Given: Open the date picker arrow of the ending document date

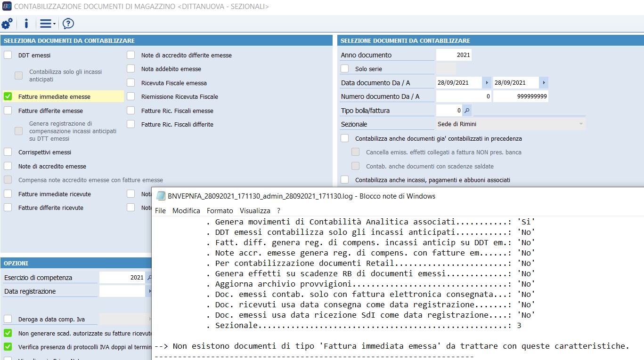Looking at the screenshot, I should coord(544,83).
